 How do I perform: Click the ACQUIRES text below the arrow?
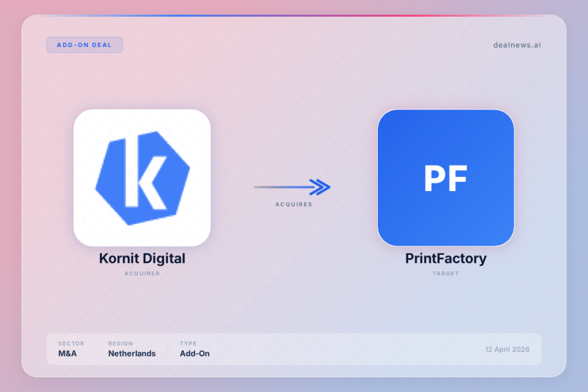click(x=293, y=204)
